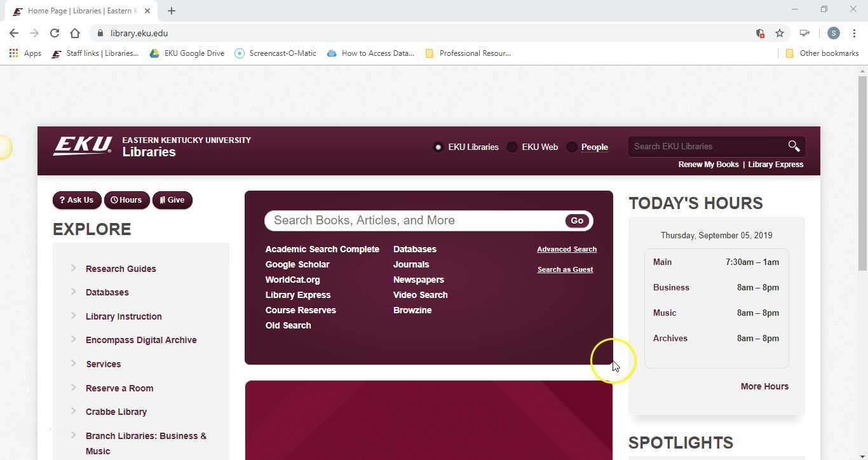Select the People radio button

pyautogui.click(x=571, y=147)
